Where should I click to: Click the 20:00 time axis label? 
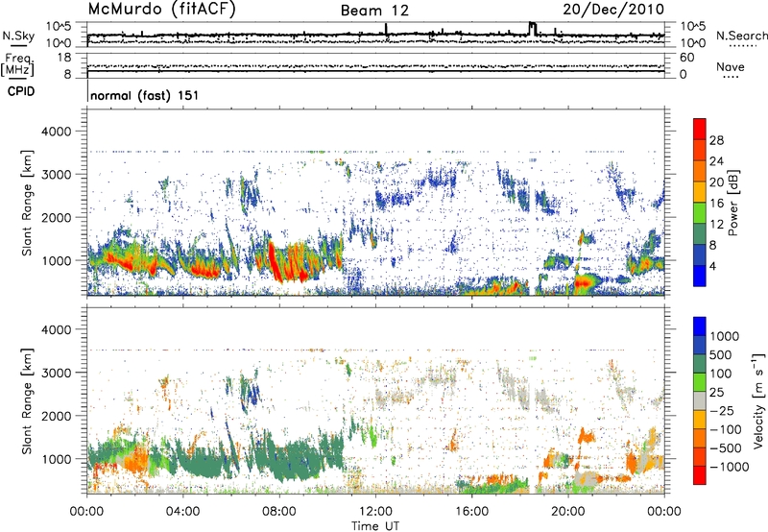568,511
